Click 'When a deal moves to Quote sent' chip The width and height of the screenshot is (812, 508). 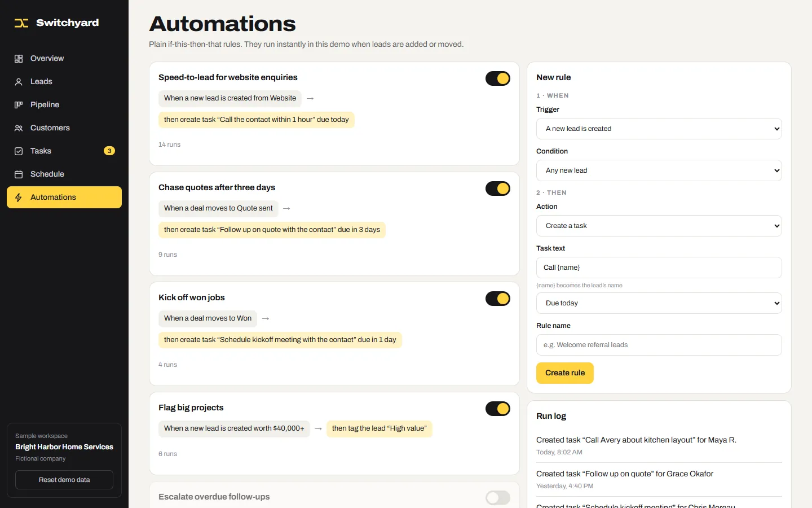click(x=218, y=208)
